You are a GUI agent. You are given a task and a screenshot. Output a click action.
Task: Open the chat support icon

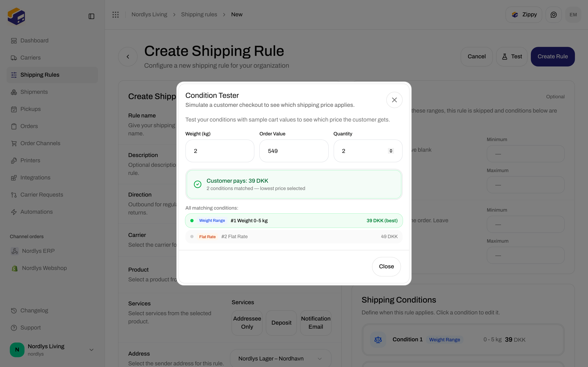point(553,14)
